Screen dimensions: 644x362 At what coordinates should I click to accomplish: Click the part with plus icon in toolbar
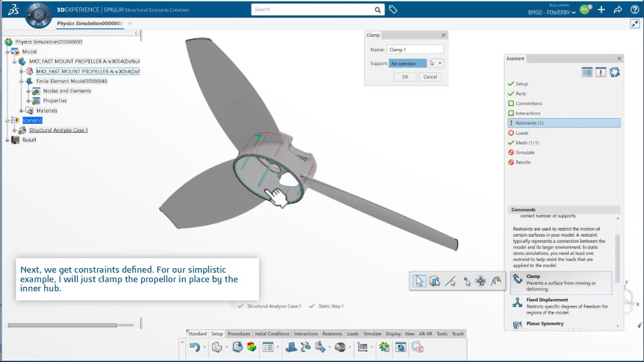pyautogui.click(x=320, y=347)
